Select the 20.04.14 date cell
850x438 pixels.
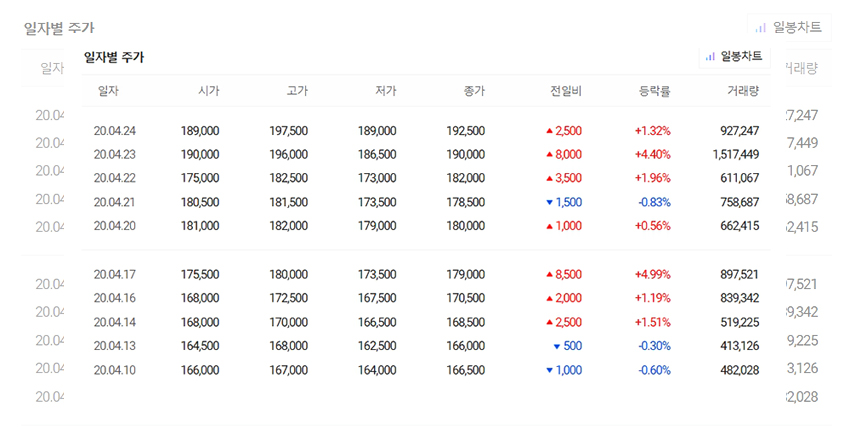(114, 322)
